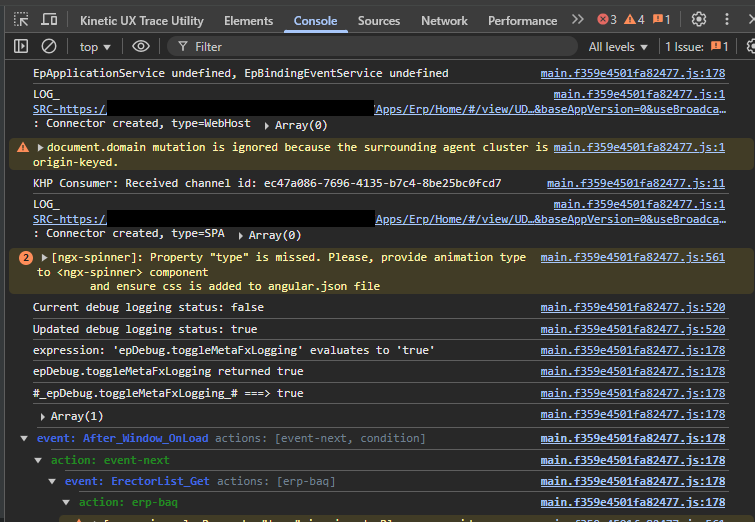Collapse the After_Window_OnLoad event entry
Viewport: 755px width, 522px height.
(x=25, y=438)
